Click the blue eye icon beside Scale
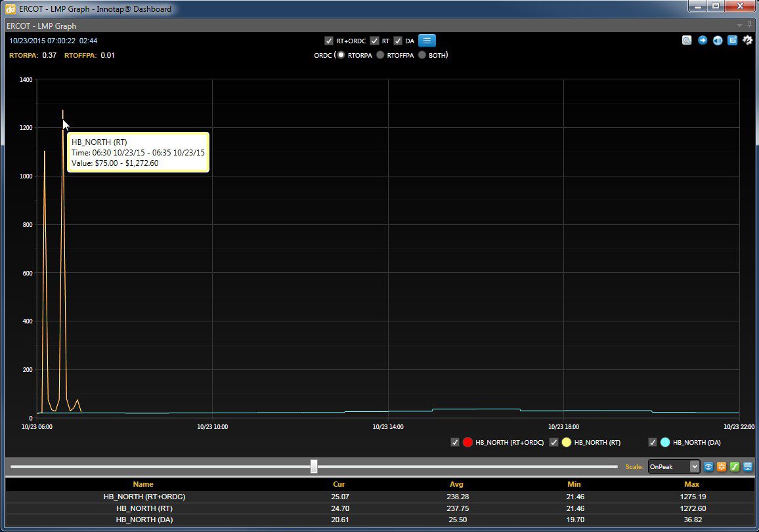The width and height of the screenshot is (759, 532). [x=708, y=466]
